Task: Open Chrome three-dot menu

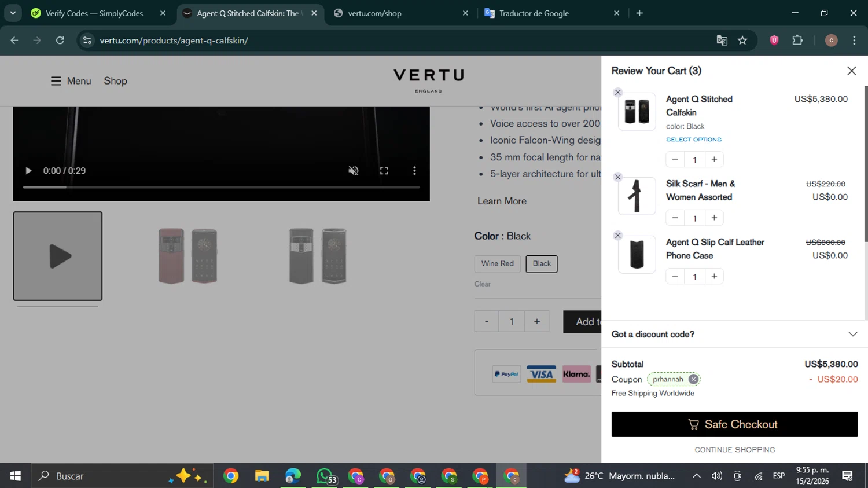Action: click(x=854, y=40)
